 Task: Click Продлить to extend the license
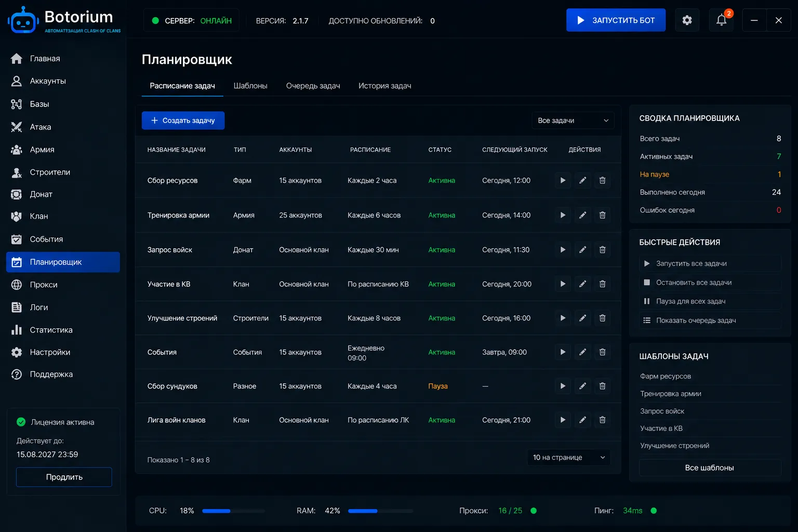[64, 477]
